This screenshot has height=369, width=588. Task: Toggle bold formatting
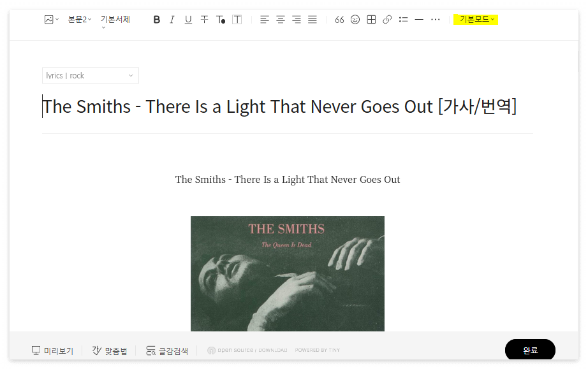point(157,20)
